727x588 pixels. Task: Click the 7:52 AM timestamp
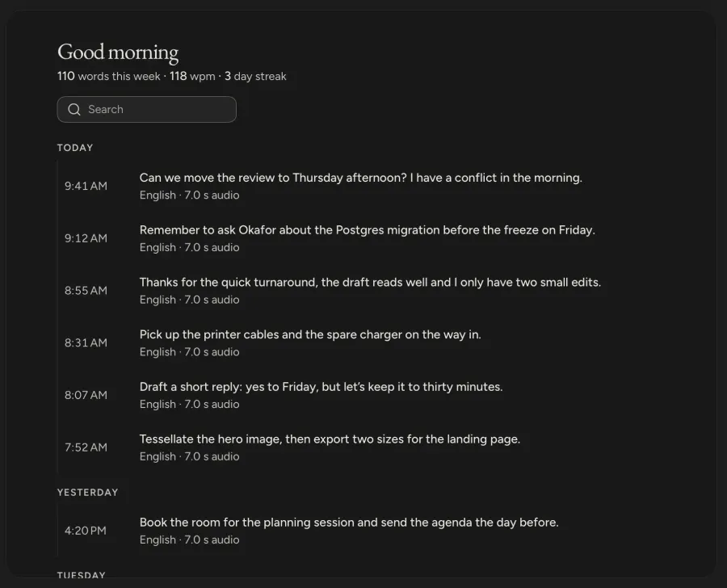86,447
